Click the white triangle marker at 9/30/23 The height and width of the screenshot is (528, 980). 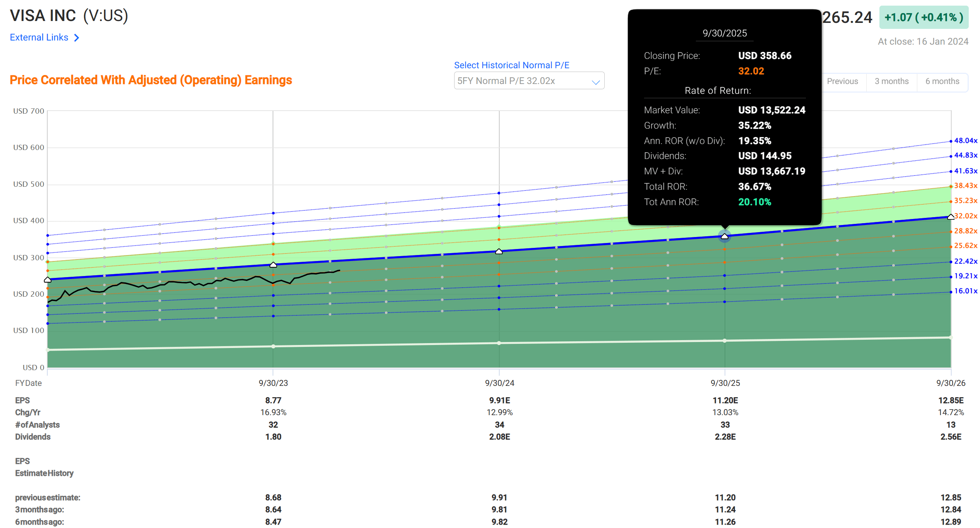pyautogui.click(x=273, y=265)
